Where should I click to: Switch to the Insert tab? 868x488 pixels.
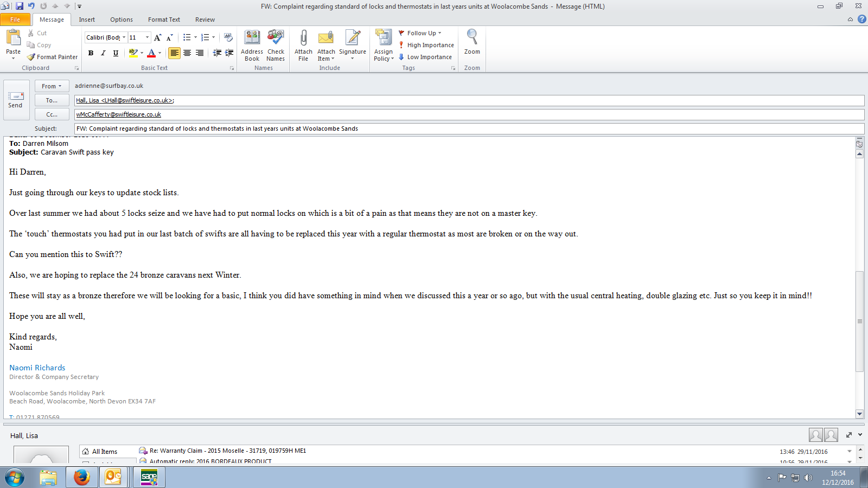pos(87,20)
